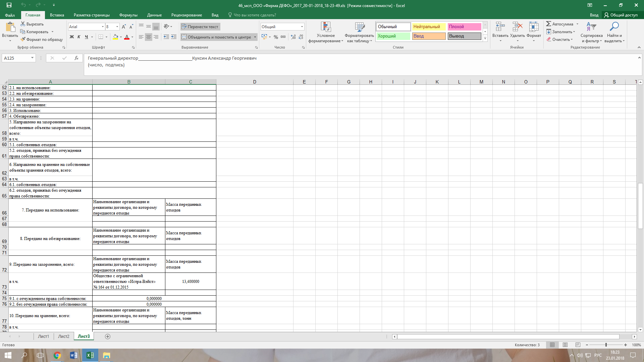Open the Формулы ribbon tab
This screenshot has width=644, height=362.
click(x=128, y=15)
